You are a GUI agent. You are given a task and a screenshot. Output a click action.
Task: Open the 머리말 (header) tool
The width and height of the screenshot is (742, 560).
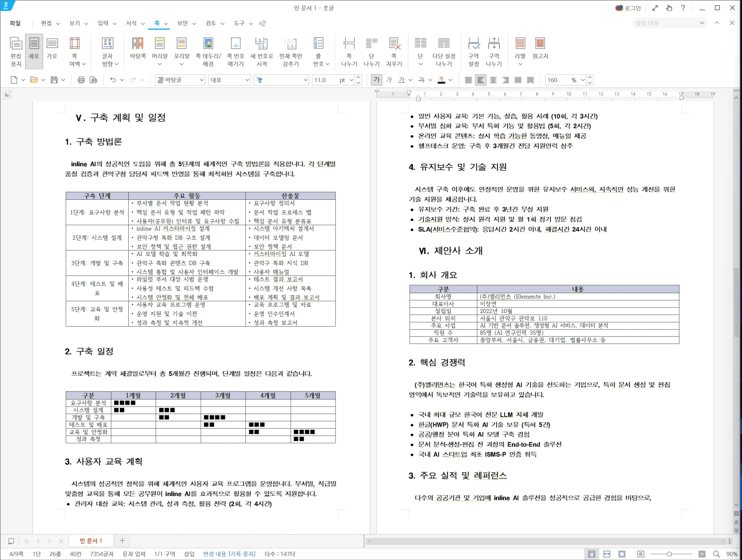(x=160, y=50)
